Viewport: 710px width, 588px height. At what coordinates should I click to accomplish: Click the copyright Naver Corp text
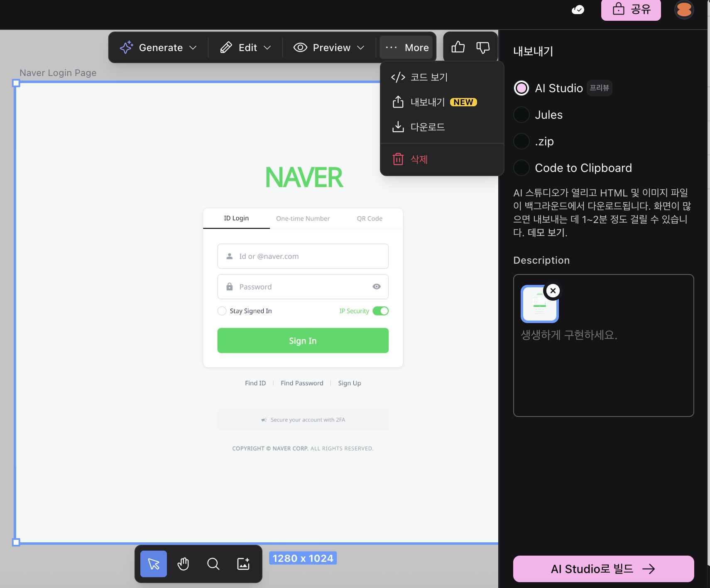point(303,448)
